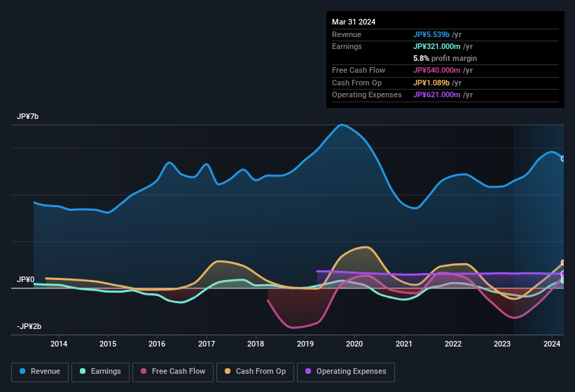The height and width of the screenshot is (392, 575).
Task: Click the Mar 31 2024 tooltip date
Action: coord(354,22)
